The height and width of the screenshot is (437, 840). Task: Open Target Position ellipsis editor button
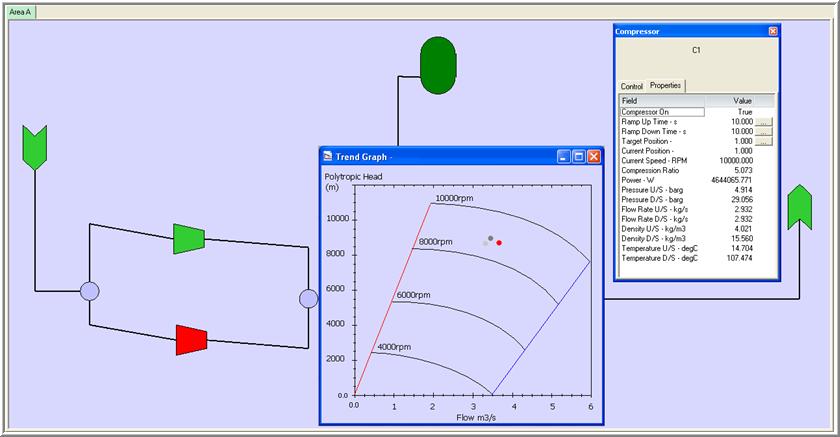(763, 141)
